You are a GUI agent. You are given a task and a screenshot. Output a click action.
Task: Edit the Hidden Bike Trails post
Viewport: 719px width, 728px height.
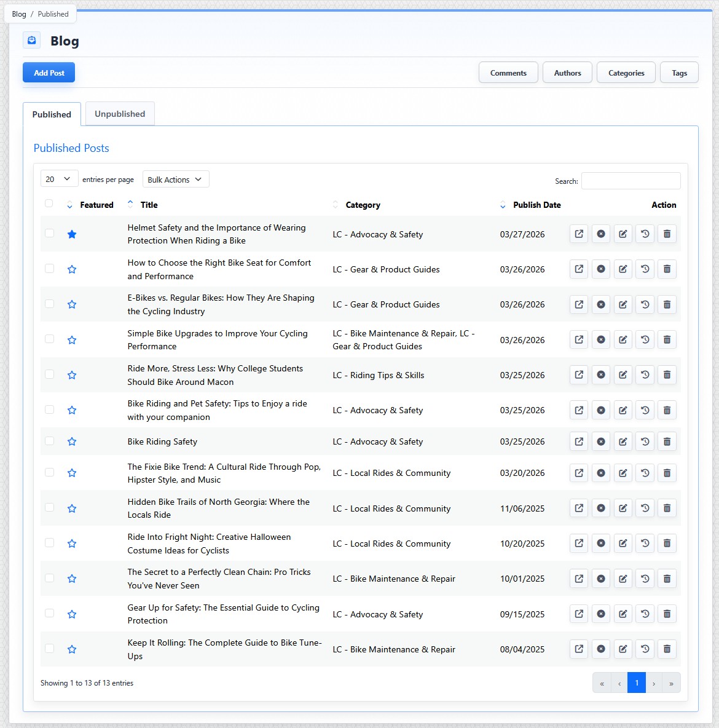click(623, 508)
